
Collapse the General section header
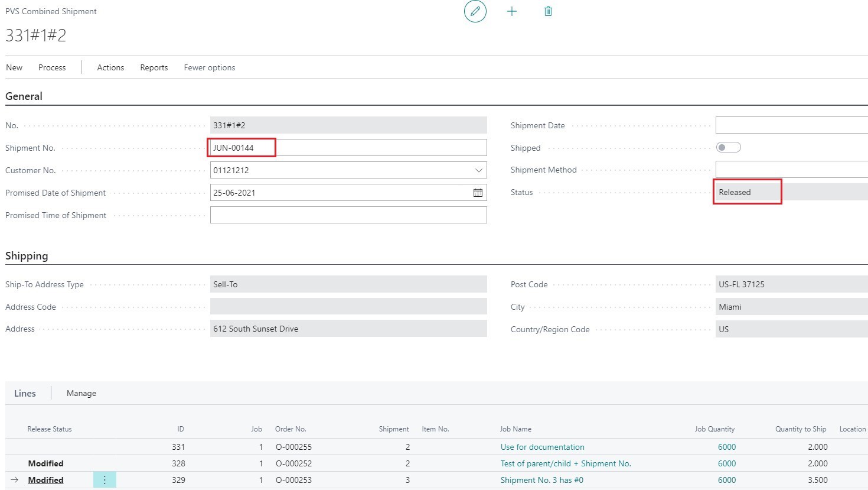click(x=24, y=96)
